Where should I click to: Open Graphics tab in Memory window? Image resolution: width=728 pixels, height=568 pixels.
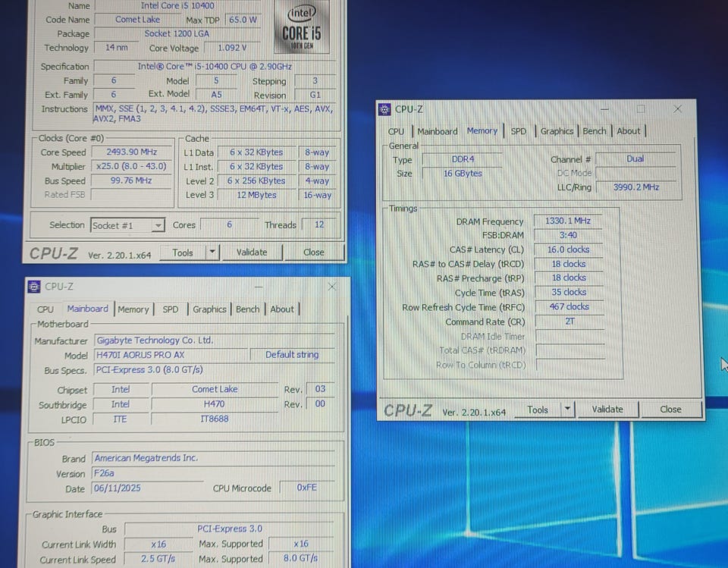[x=557, y=131]
